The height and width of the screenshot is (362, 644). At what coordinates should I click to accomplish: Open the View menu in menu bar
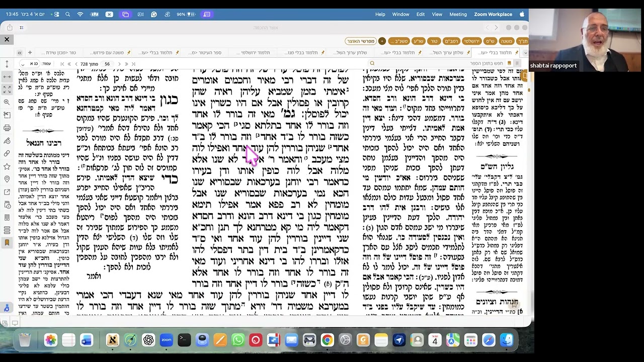pyautogui.click(x=437, y=14)
